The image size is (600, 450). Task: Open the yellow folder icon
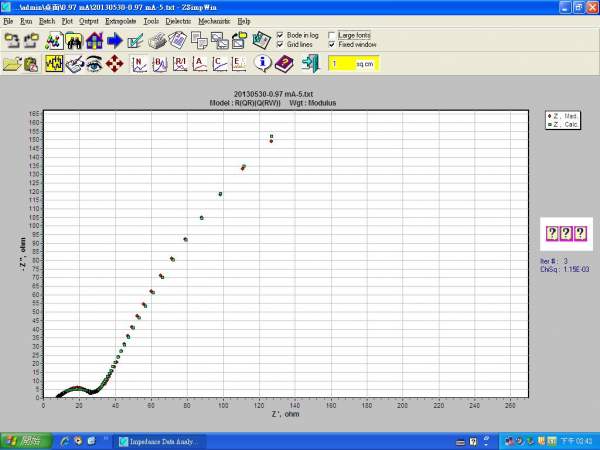point(12,64)
